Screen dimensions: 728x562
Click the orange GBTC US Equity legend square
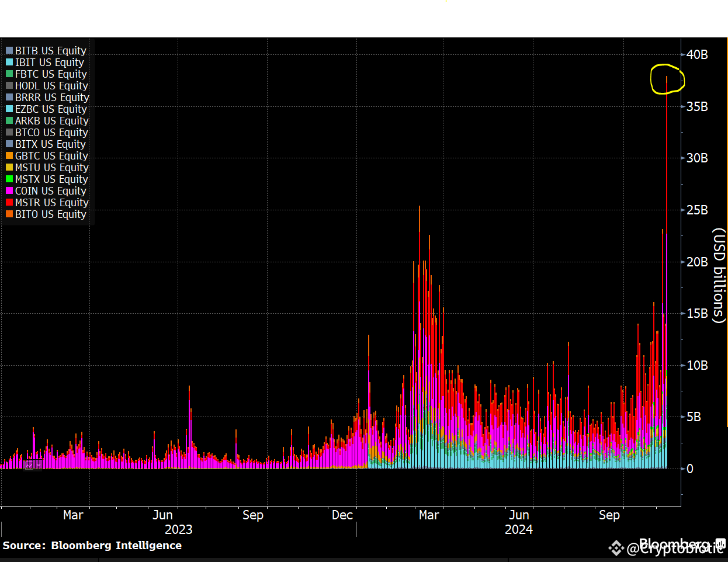(9, 156)
